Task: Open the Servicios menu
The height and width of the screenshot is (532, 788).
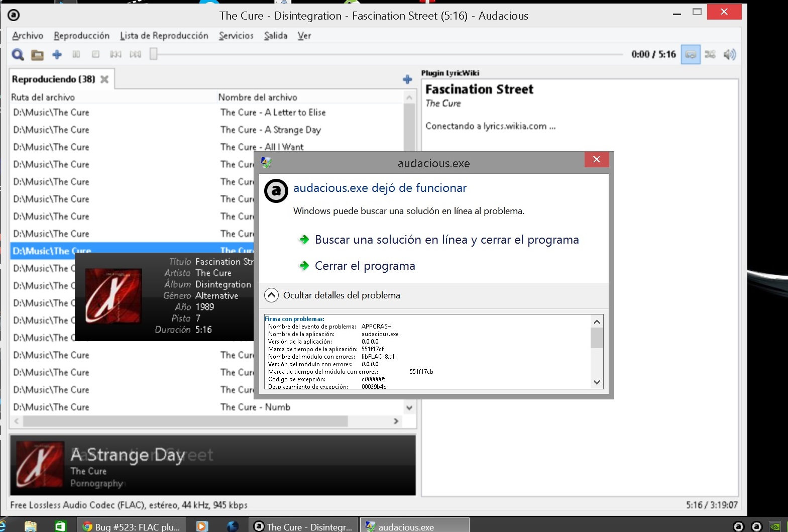Action: pyautogui.click(x=236, y=36)
